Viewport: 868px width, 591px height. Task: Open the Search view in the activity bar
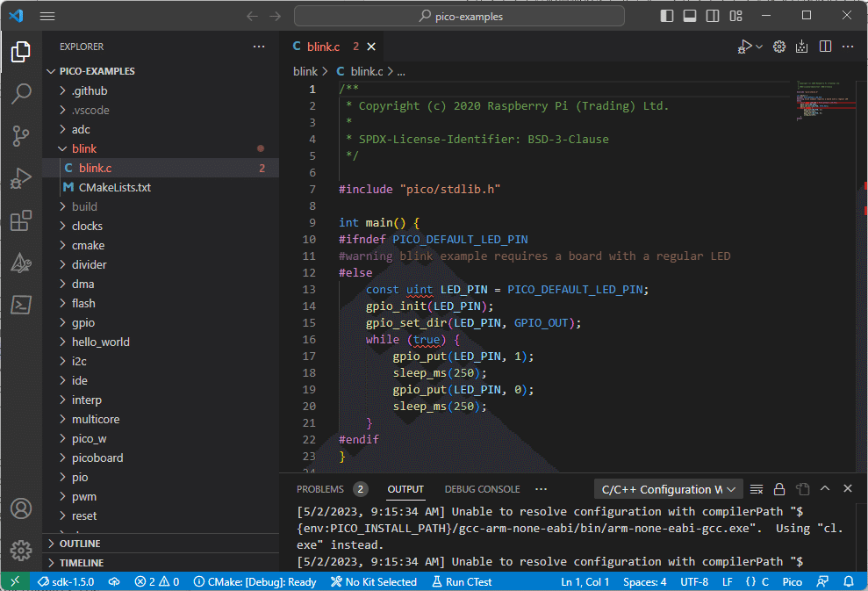[21, 93]
